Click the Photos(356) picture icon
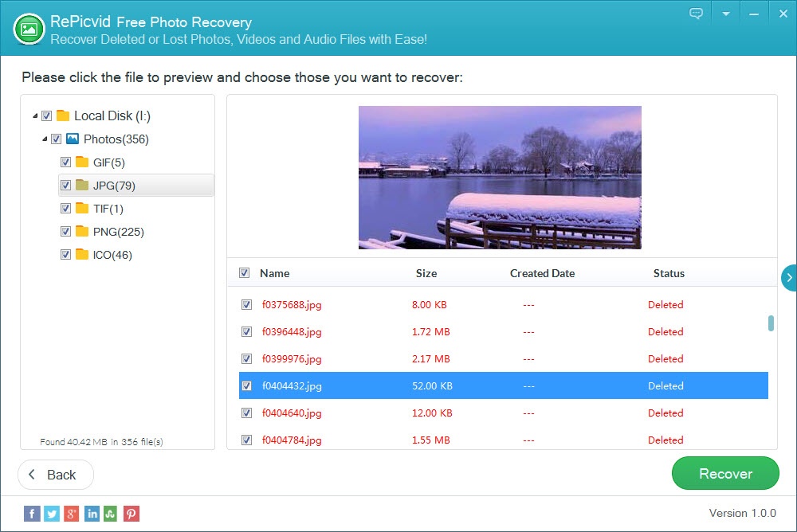This screenshot has width=797, height=532. coord(73,139)
